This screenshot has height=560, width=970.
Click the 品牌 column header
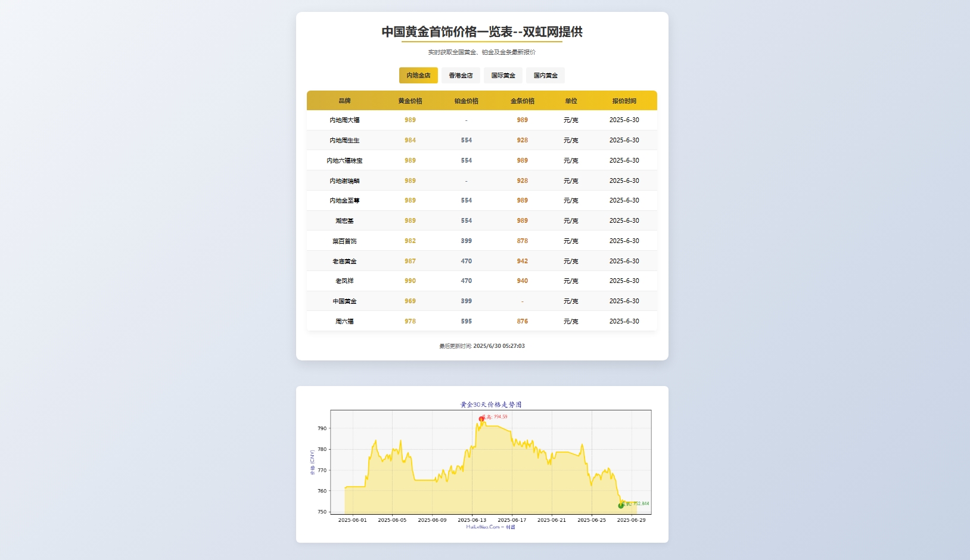pyautogui.click(x=344, y=101)
